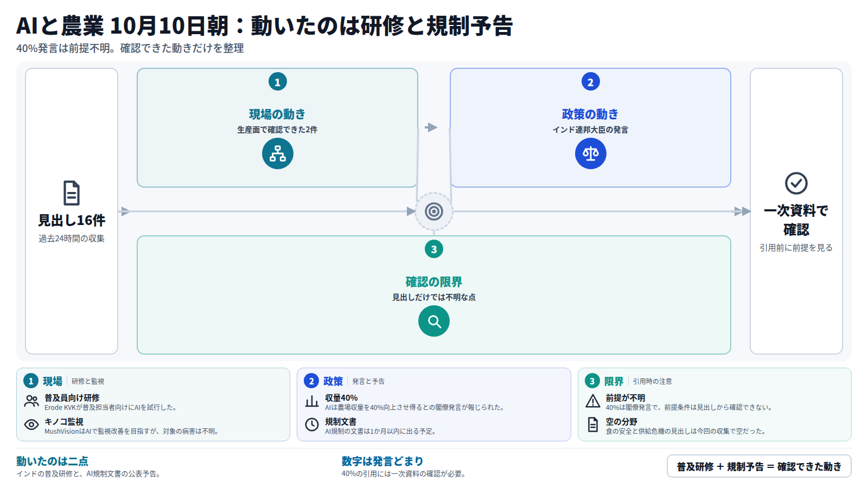Select the 確認の限界 heading
The image size is (868, 488).
coord(434,282)
